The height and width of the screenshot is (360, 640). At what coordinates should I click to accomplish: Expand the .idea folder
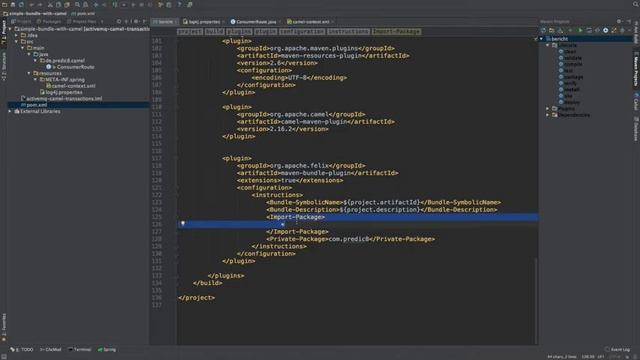[16, 36]
